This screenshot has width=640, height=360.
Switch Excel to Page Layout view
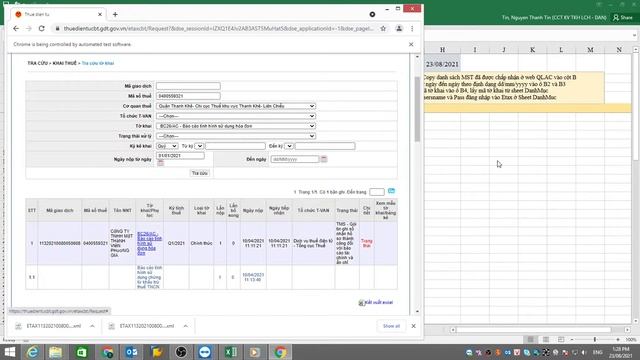tap(546, 340)
